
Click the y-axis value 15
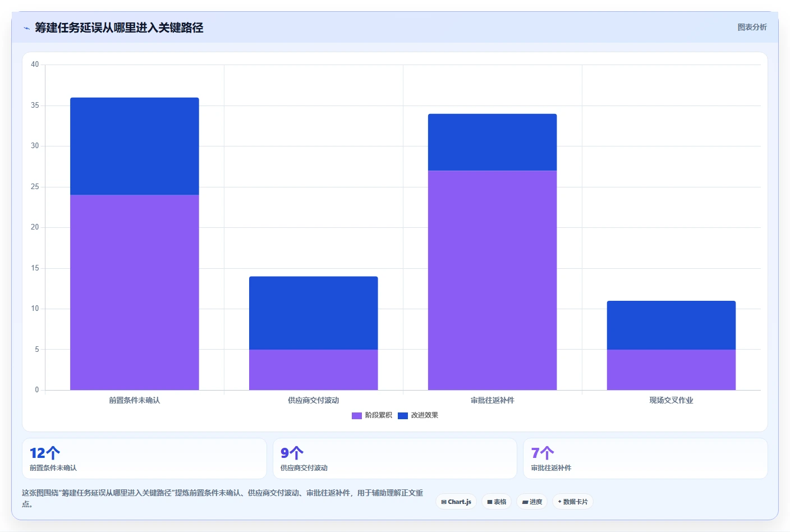[35, 268]
